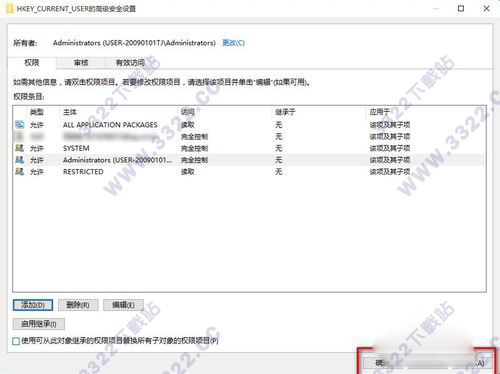The width and height of the screenshot is (500, 374).
Task: Click the SYSTEM entry user icon
Action: point(19,148)
